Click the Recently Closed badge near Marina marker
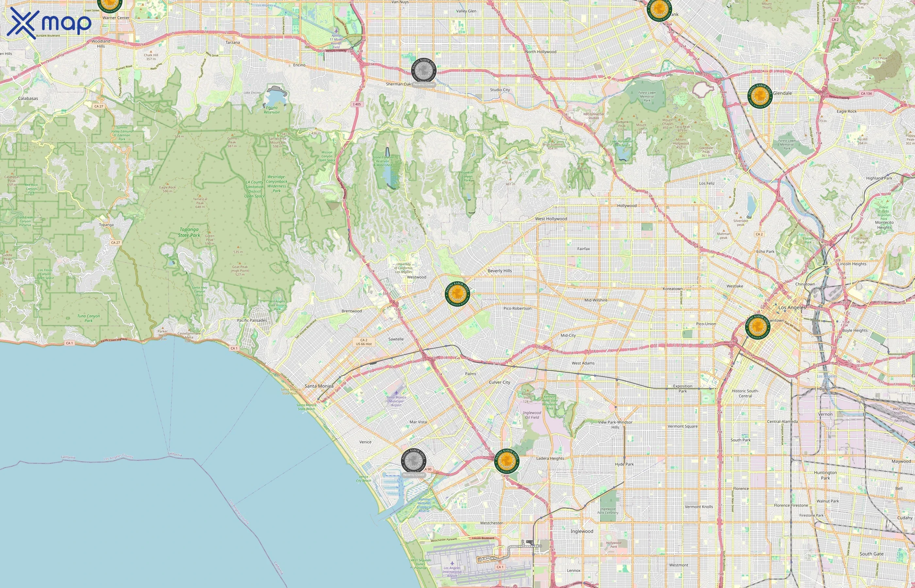 coord(414,475)
